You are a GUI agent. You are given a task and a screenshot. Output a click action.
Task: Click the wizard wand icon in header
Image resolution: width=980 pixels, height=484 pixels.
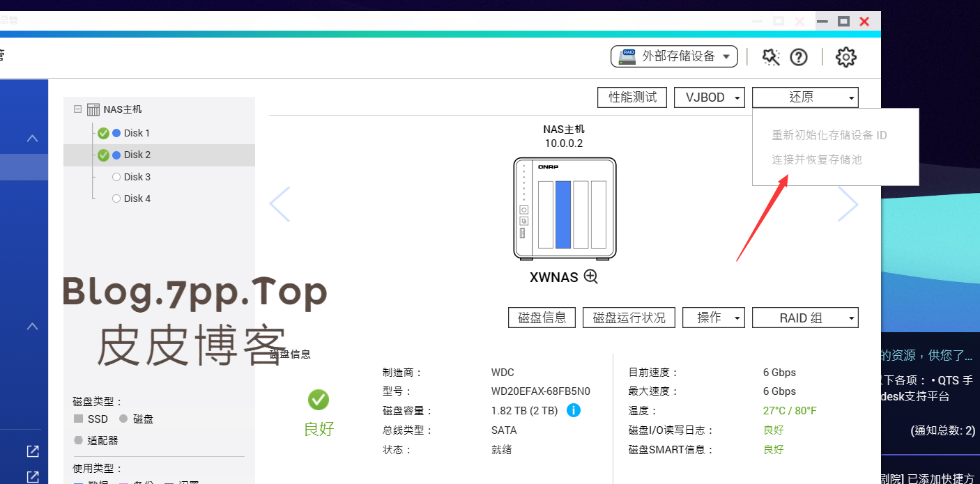tap(770, 56)
